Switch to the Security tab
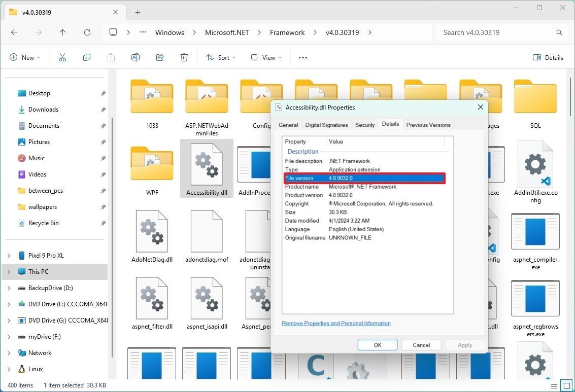Image resolution: width=575 pixels, height=392 pixels. click(x=364, y=124)
